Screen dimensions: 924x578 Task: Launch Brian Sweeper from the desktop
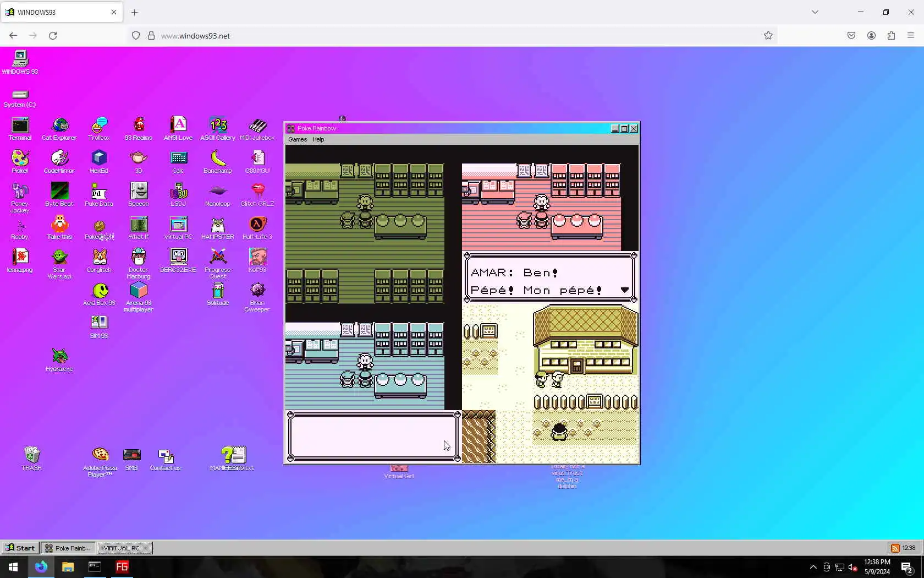257,297
